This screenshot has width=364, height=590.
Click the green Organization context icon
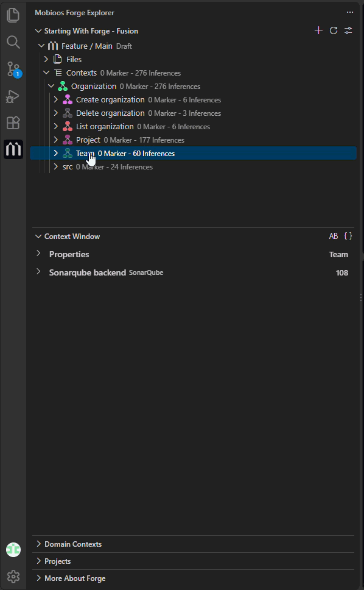point(63,86)
